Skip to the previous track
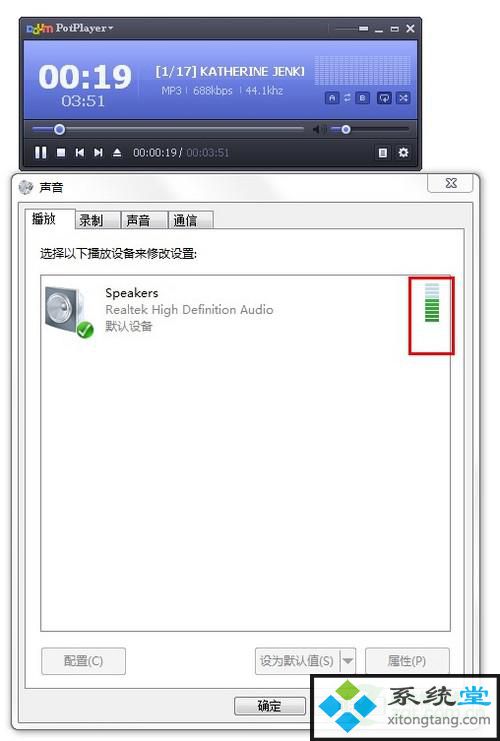Viewport: 500px width, 741px height. pos(80,153)
